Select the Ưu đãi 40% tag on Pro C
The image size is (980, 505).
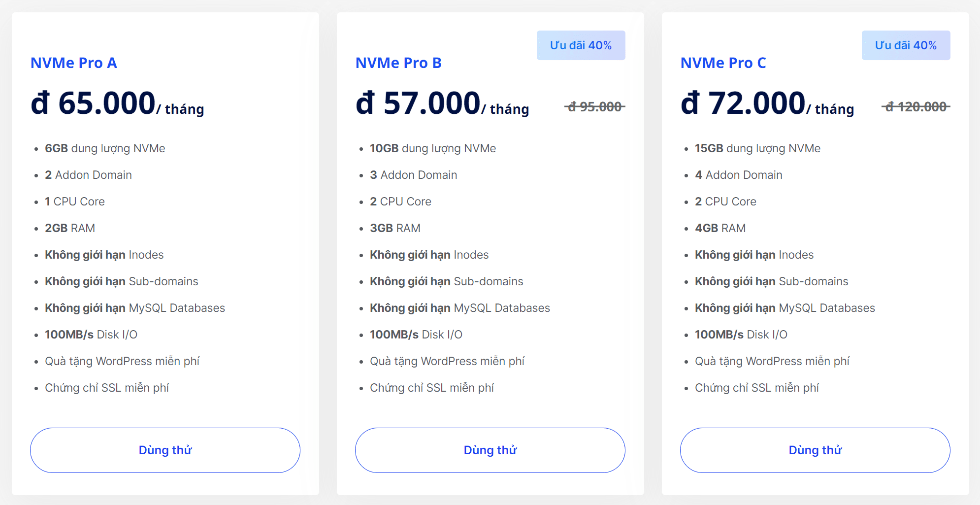coord(906,45)
